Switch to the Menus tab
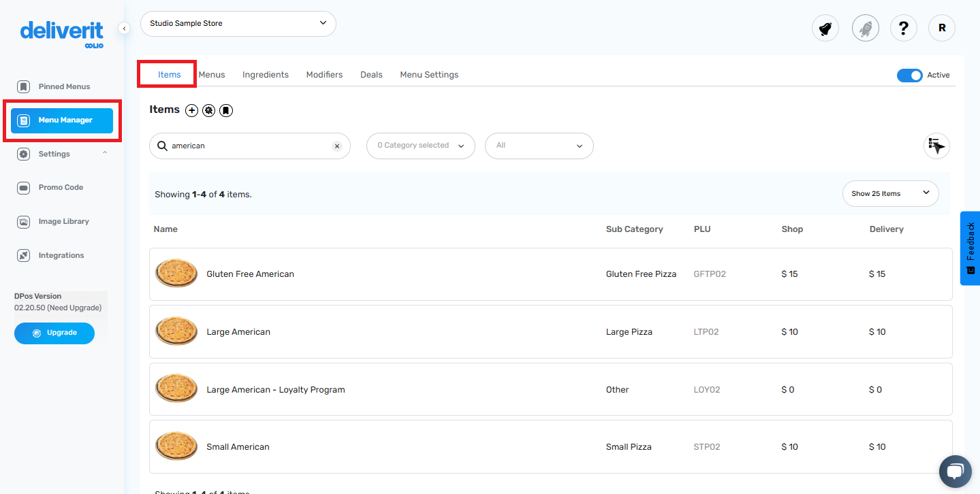 [212, 75]
